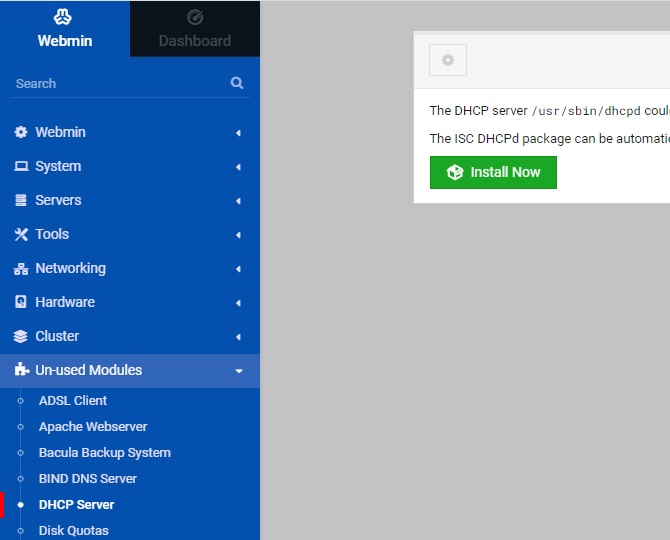The width and height of the screenshot is (670, 540).
Task: Expand the Tools category arrow
Action: point(238,235)
